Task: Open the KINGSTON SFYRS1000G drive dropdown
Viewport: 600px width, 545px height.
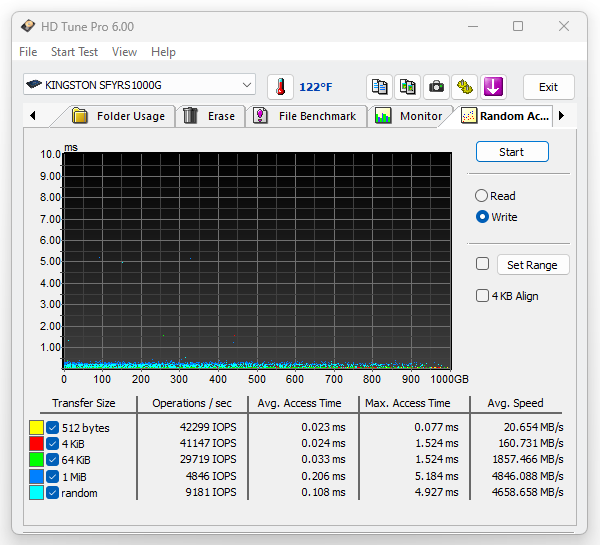Action: [x=139, y=85]
